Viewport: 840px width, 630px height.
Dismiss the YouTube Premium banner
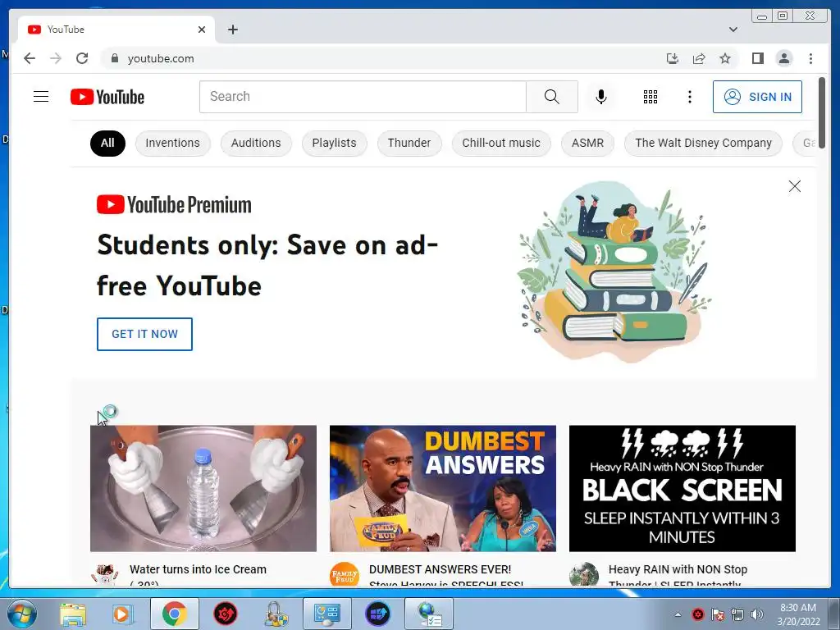coord(794,186)
